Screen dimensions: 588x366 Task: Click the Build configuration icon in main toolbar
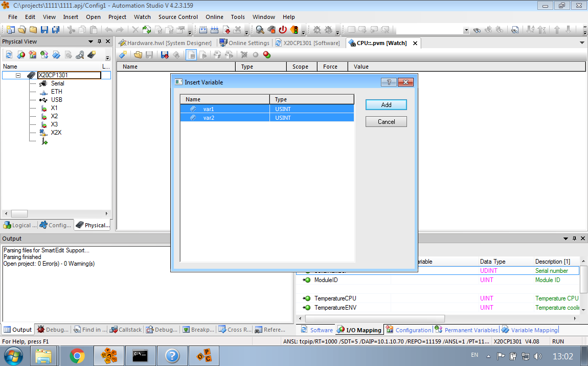pyautogui.click(x=203, y=30)
